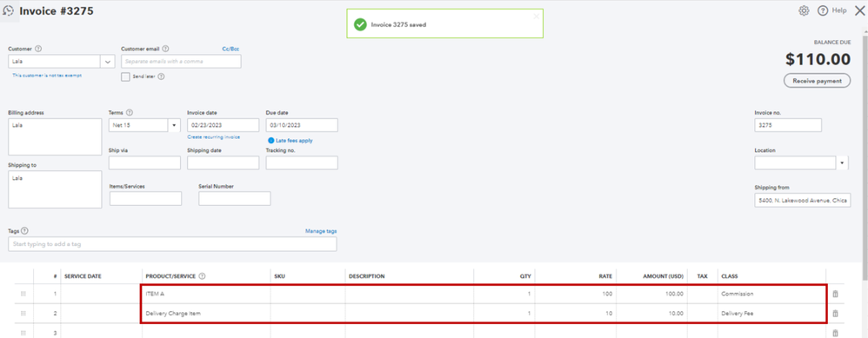The image size is (868, 338).
Task: Grab the drag handle for line 1
Action: [23, 294]
